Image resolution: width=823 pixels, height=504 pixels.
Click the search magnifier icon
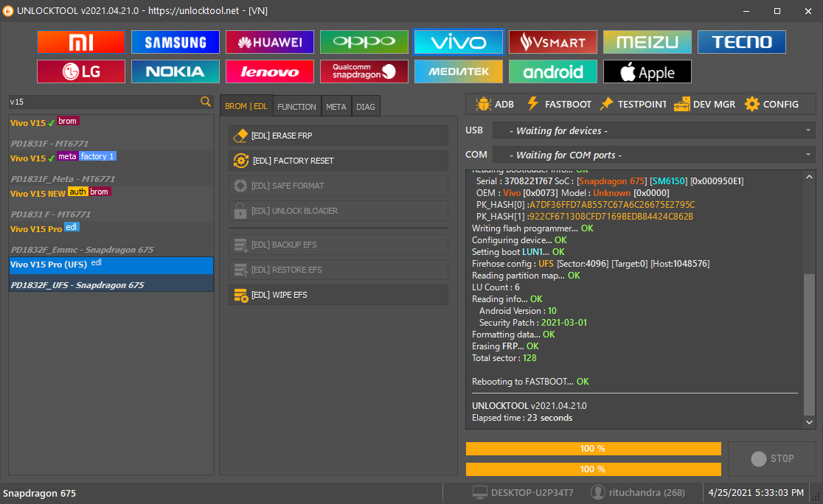(205, 102)
